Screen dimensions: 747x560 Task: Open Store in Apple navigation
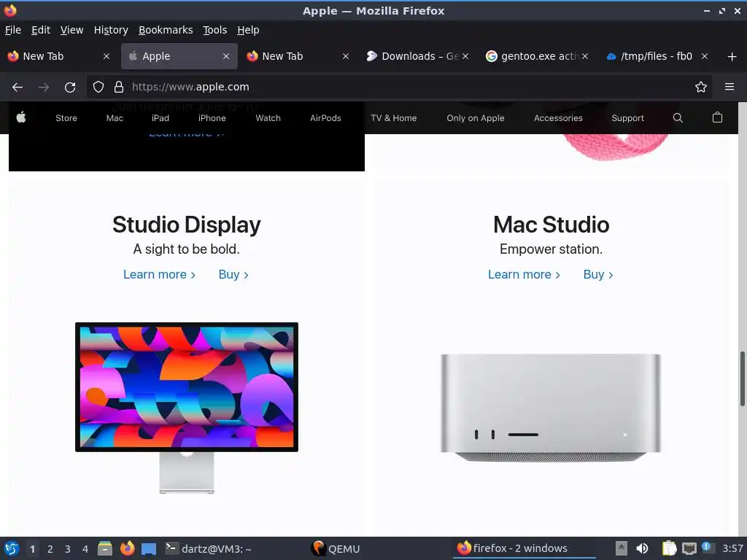66,118
